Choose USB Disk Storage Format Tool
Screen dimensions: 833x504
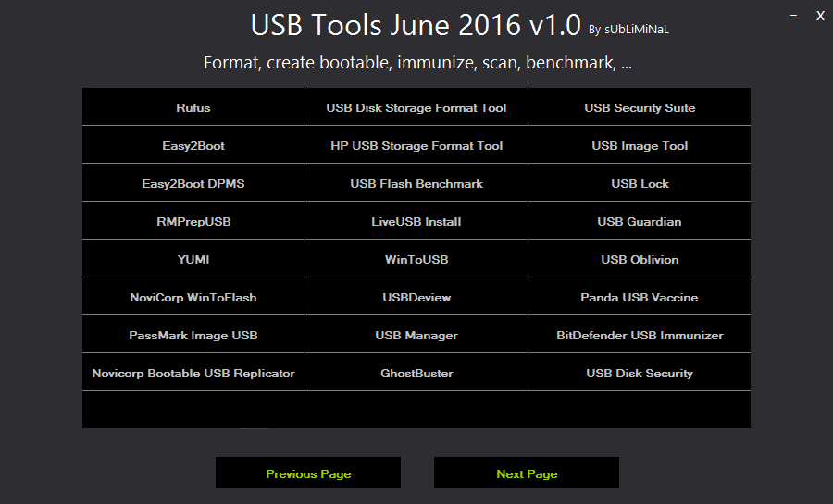pyautogui.click(x=416, y=107)
